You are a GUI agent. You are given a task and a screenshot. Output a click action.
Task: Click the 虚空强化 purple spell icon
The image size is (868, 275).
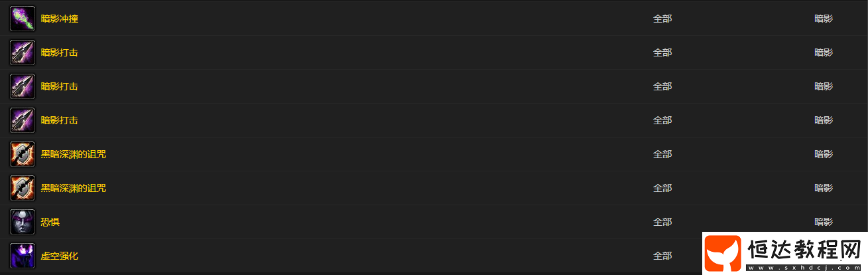click(x=23, y=256)
